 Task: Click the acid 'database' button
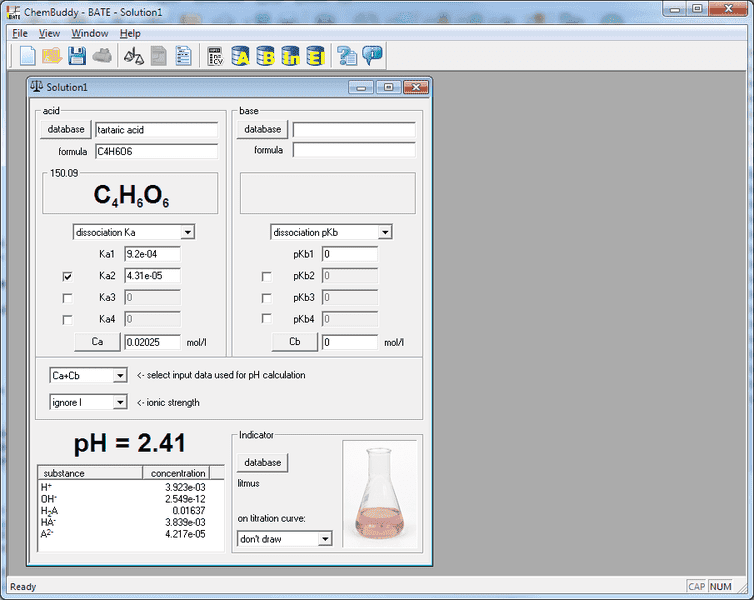coord(65,129)
